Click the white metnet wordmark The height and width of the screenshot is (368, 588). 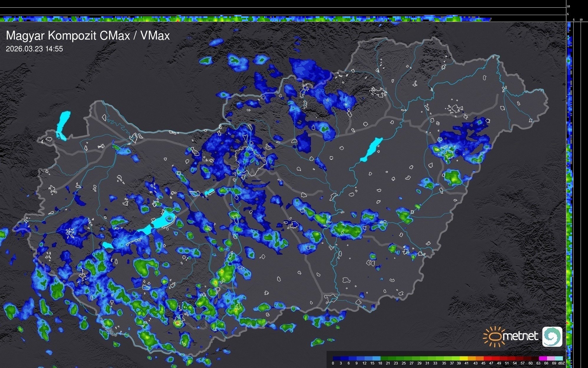click(x=520, y=336)
